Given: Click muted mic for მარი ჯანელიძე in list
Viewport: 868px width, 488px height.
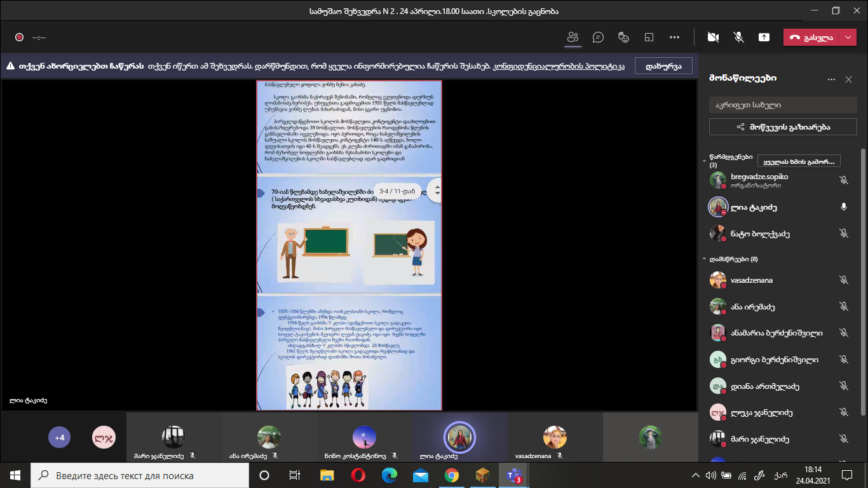Looking at the screenshot, I should [x=844, y=439].
